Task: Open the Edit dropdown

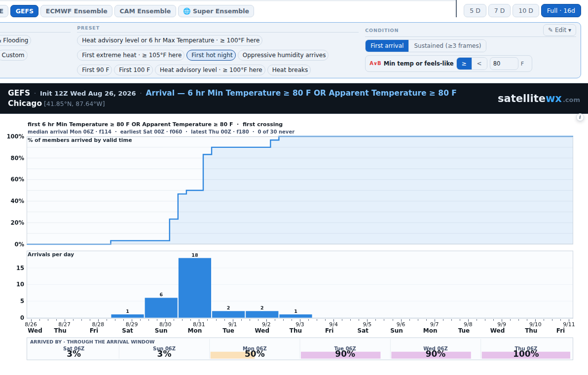Action: 559,30
